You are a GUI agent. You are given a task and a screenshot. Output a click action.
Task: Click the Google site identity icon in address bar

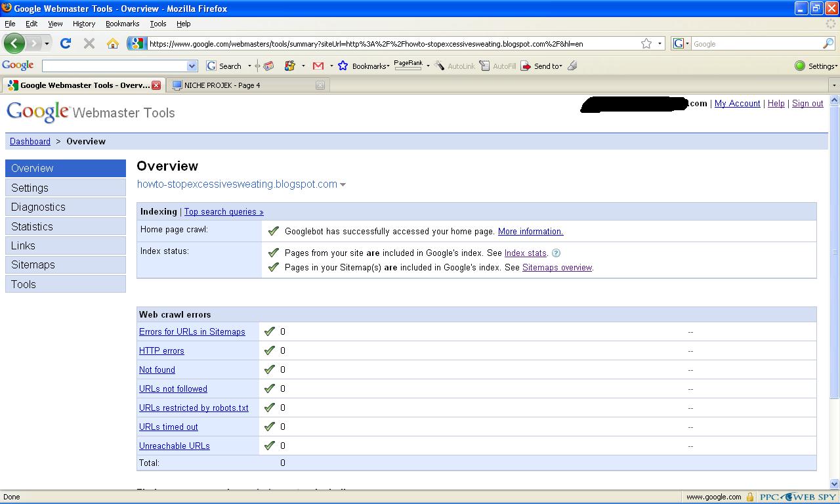click(136, 43)
